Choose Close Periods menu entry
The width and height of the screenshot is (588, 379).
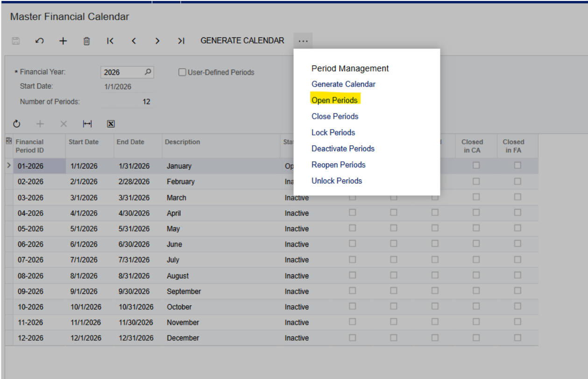(335, 116)
